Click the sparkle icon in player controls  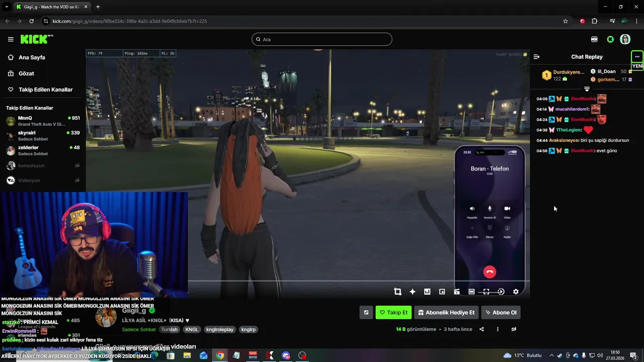(x=413, y=292)
